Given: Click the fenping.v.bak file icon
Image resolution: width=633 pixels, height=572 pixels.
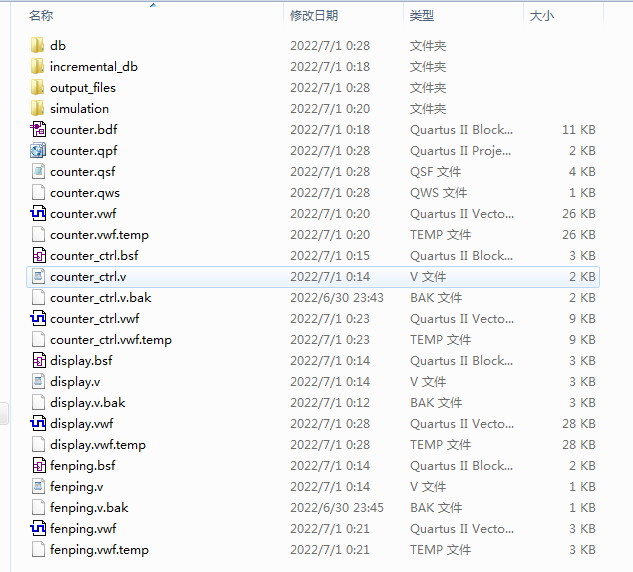Looking at the screenshot, I should pos(38,507).
